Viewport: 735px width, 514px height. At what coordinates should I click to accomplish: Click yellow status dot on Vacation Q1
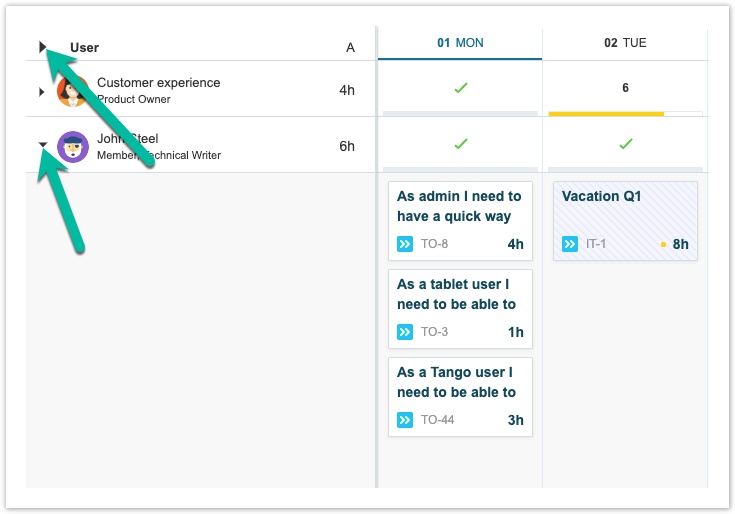[x=663, y=244]
